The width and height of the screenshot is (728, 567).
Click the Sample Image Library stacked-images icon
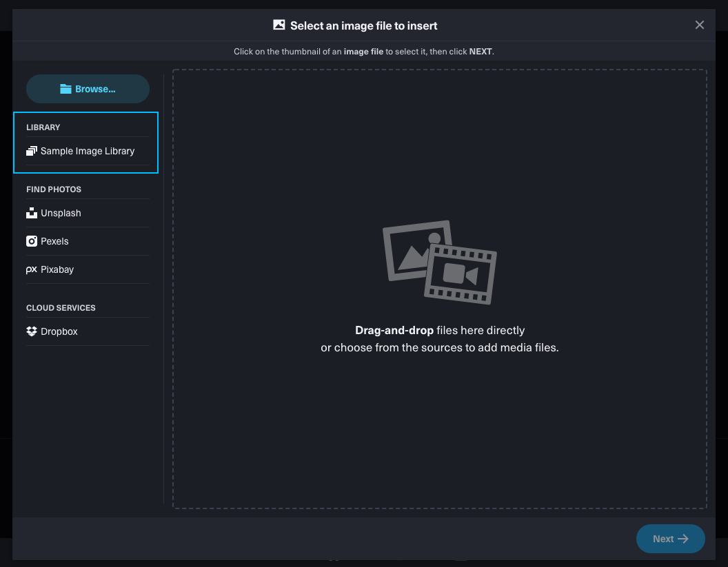[32, 151]
